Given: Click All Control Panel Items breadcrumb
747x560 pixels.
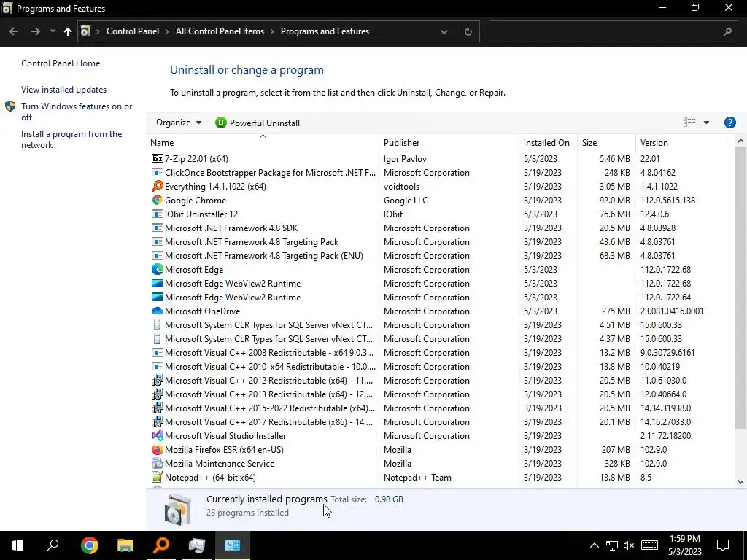Looking at the screenshot, I should [x=220, y=31].
